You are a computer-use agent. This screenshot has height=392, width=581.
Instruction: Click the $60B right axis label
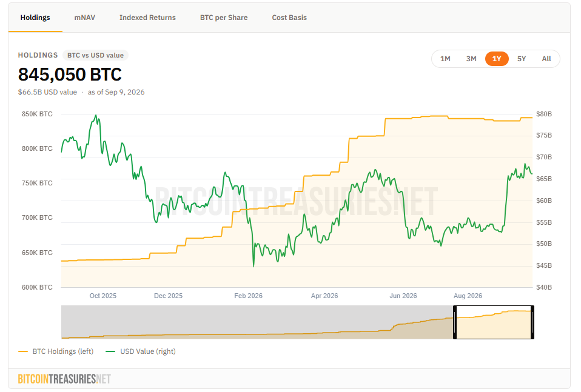point(544,201)
